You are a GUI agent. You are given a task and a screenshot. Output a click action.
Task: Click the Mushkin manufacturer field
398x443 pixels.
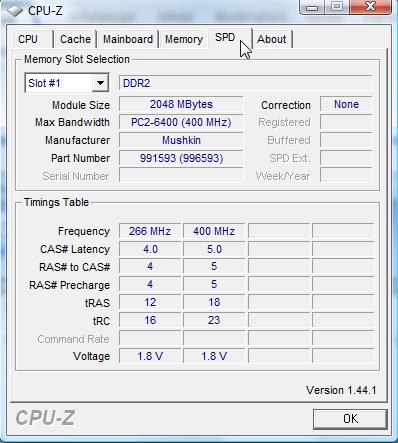pos(181,140)
